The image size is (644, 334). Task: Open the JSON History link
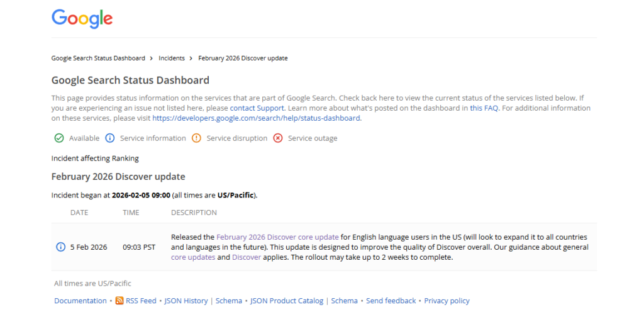186,301
